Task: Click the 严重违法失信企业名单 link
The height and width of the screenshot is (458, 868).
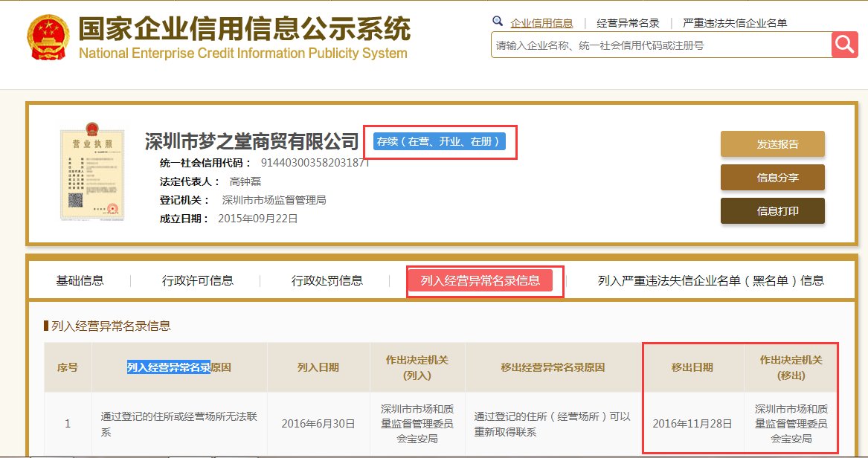Action: coord(734,22)
